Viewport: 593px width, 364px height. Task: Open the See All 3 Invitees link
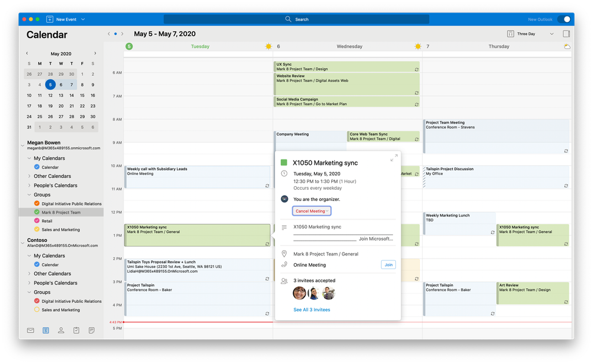coord(312,309)
